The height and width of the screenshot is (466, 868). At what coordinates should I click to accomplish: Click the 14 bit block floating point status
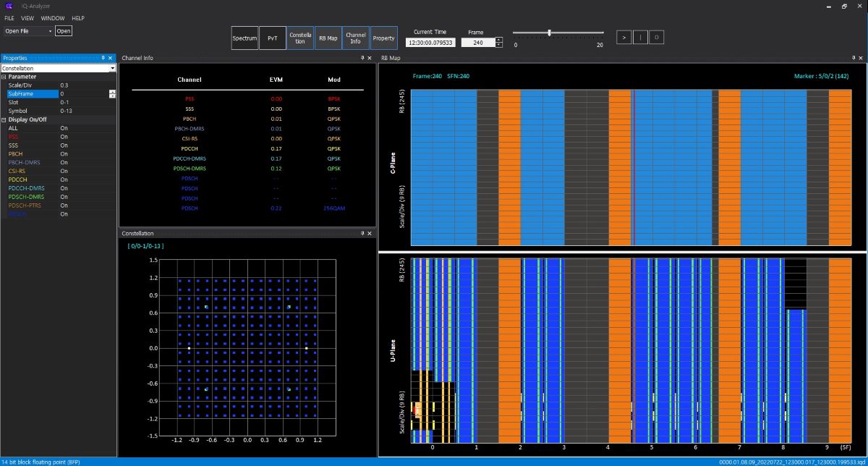41,462
